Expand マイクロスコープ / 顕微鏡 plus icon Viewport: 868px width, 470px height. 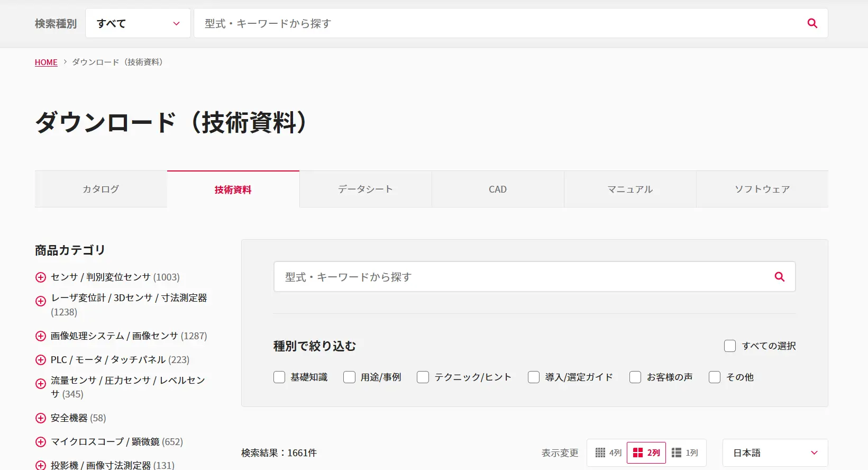41,442
